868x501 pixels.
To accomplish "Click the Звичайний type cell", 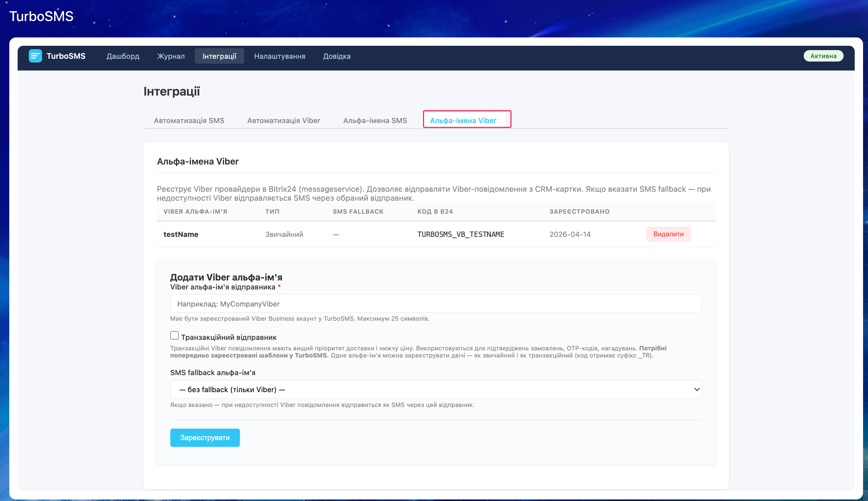I will pyautogui.click(x=284, y=234).
